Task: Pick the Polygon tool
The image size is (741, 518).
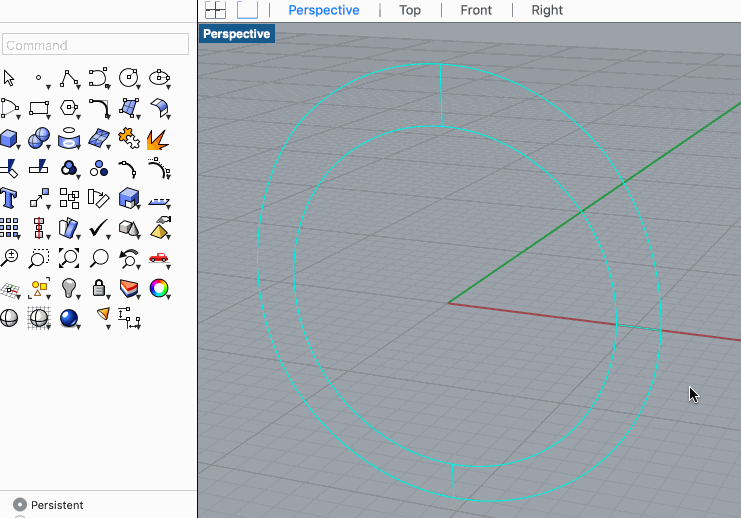Action: pyautogui.click(x=69, y=108)
